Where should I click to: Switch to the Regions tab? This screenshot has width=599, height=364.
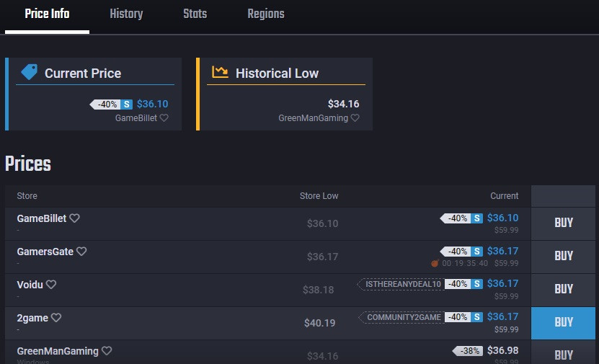click(266, 14)
